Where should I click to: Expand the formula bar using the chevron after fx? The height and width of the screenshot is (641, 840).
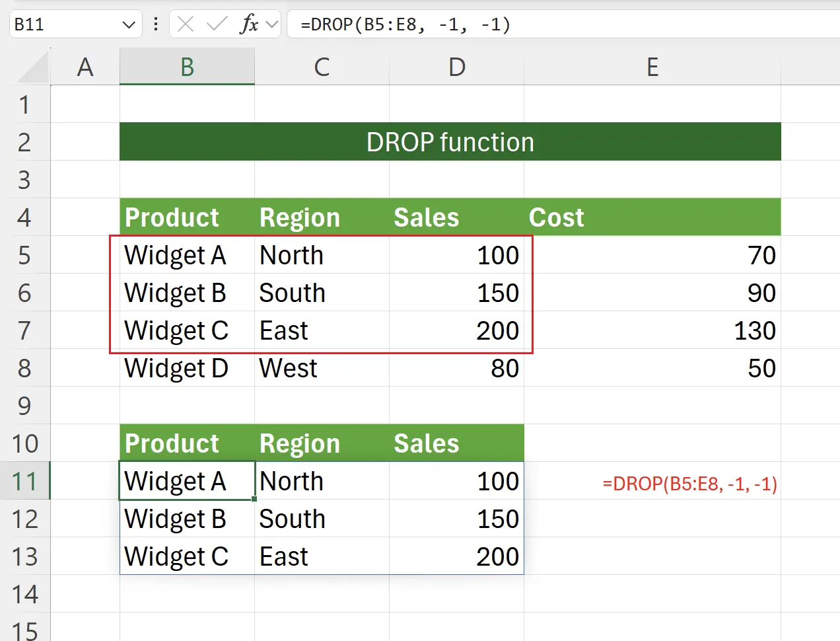pos(271,24)
